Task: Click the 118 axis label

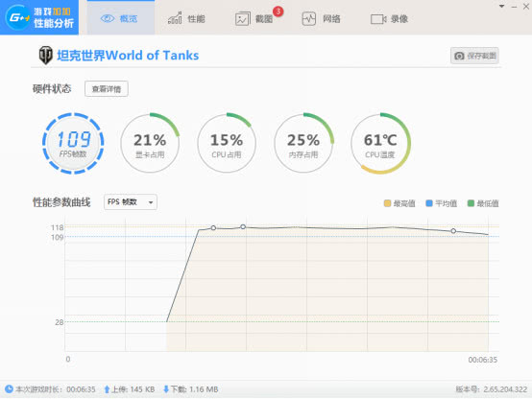Action: [x=58, y=227]
